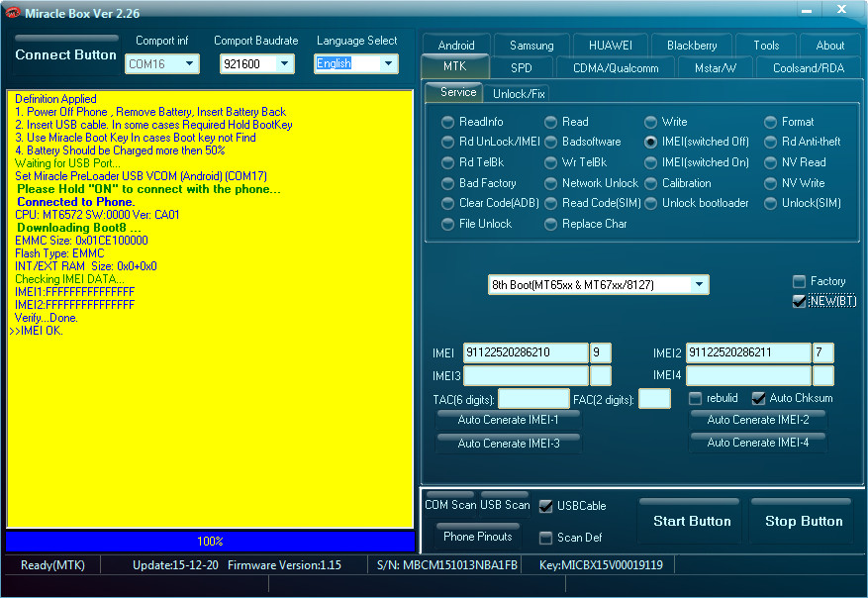This screenshot has width=868, height=598.
Task: Open the Coolsand/RDA tab
Action: [x=809, y=68]
